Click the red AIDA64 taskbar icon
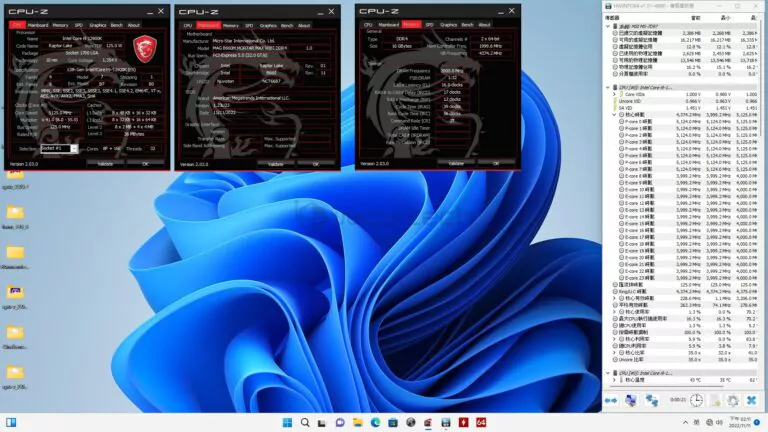Viewport: 768px width, 432px height. 481,422
